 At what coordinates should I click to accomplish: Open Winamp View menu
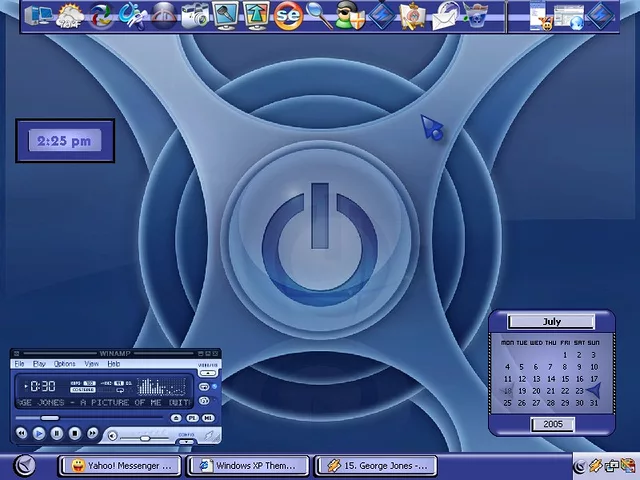click(91, 364)
